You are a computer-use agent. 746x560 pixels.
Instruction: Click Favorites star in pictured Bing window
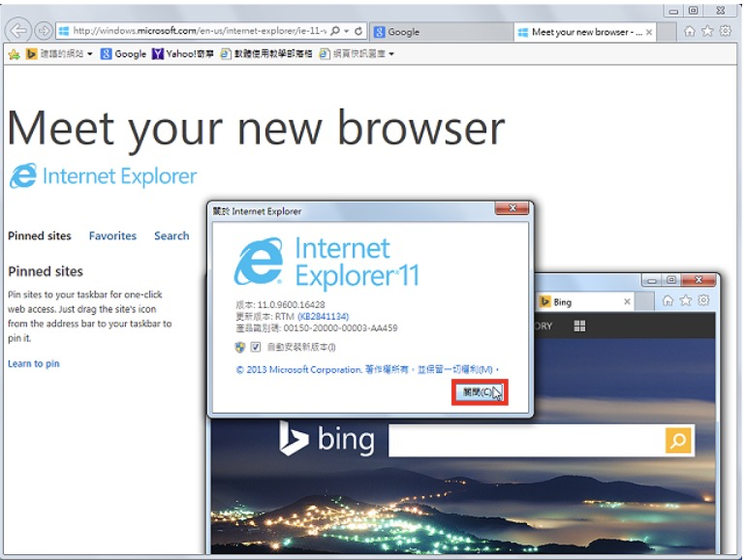(x=686, y=300)
